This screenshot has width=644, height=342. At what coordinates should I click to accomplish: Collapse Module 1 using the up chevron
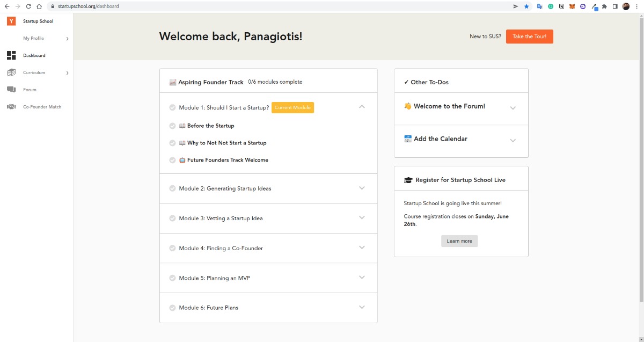[x=362, y=107]
